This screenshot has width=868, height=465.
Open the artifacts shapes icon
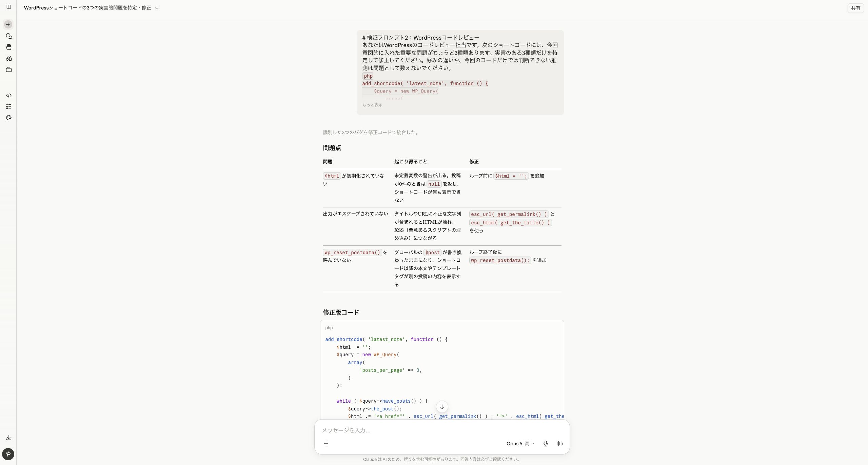[9, 58]
